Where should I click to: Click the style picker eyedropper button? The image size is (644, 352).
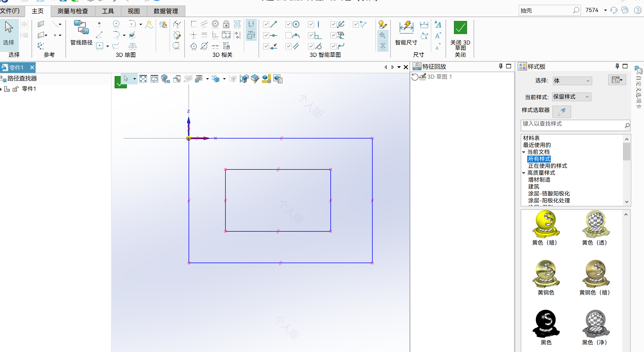tap(561, 112)
